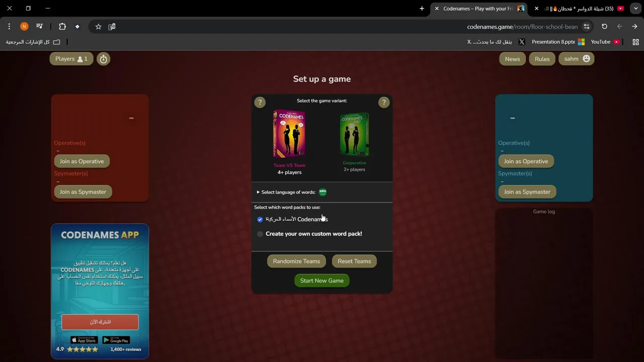Open the Chrome profile avatar N
644x362 pixels.
pyautogui.click(x=24, y=27)
